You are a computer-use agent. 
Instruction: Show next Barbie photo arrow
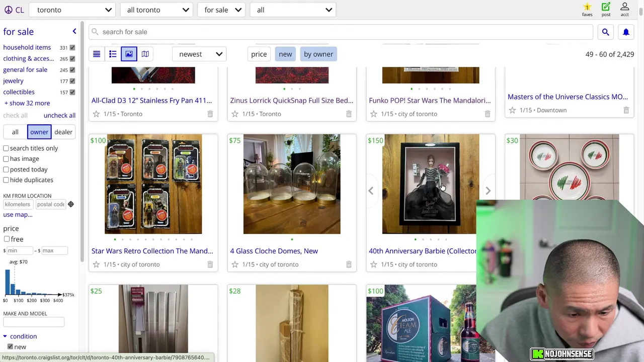click(488, 191)
